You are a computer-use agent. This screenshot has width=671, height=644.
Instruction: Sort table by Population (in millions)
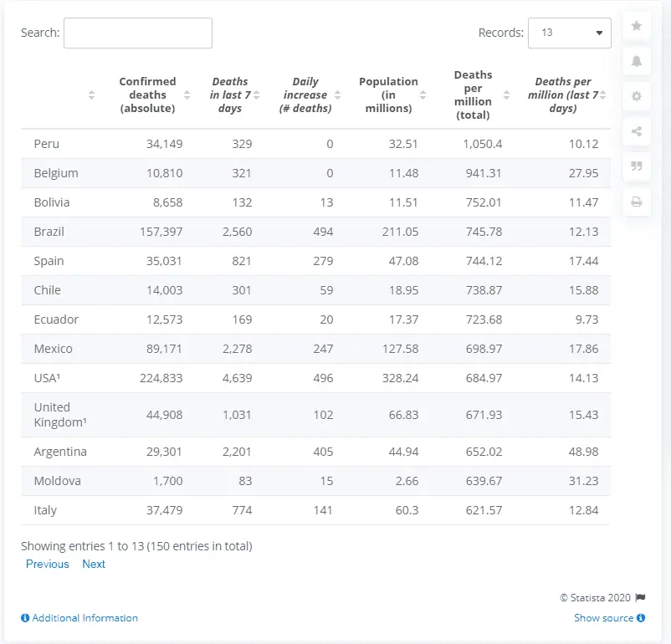[x=388, y=95]
